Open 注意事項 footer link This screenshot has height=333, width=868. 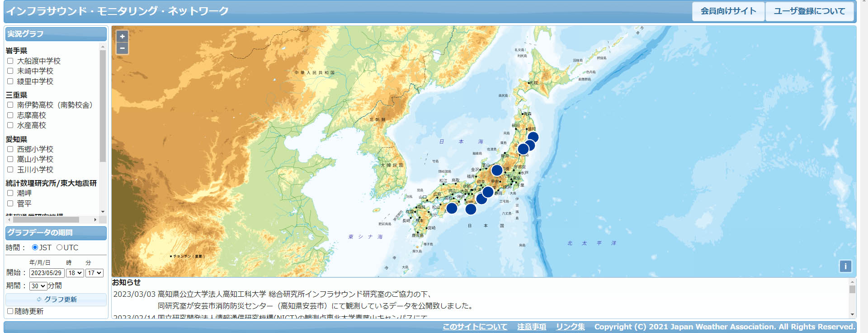coord(532,327)
